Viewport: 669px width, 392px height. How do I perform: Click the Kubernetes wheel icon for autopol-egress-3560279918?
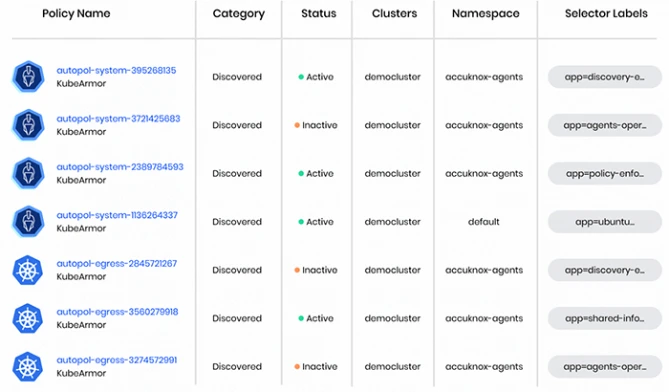click(x=28, y=318)
